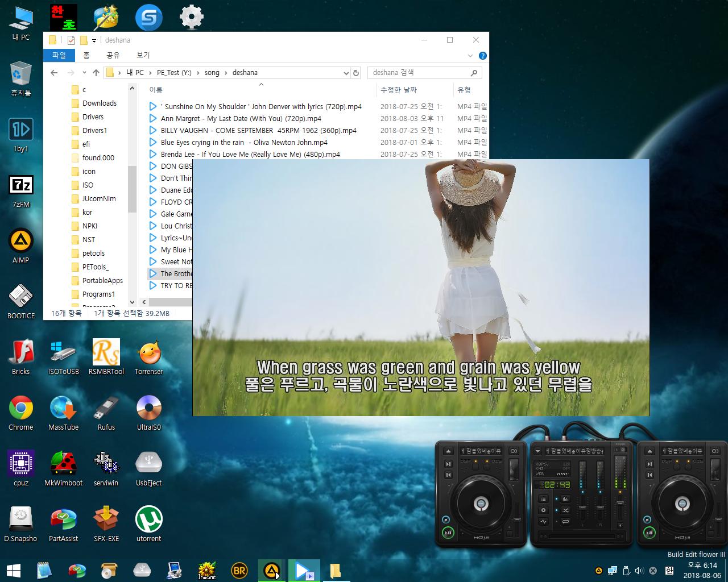The image size is (728, 582).
Task: Switch to the 홈 ribbon tab
Action: click(86, 55)
